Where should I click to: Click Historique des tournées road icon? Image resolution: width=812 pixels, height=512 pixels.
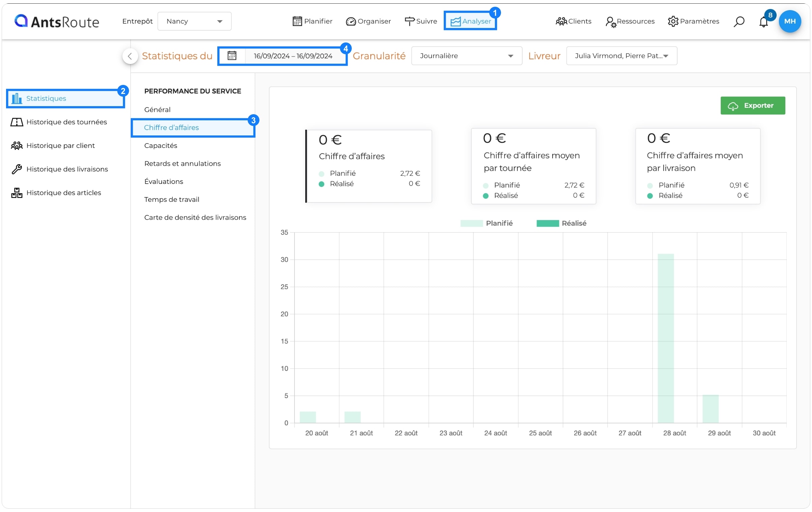pos(17,122)
